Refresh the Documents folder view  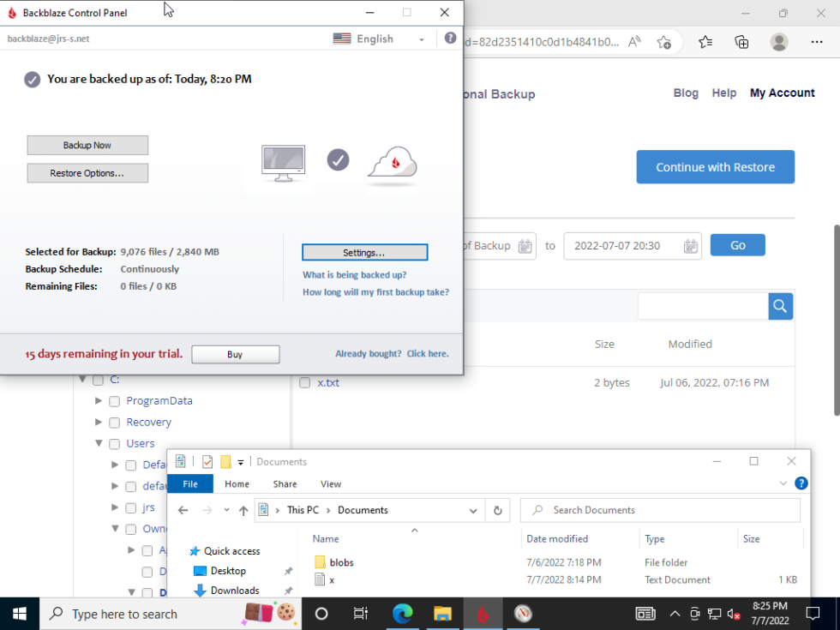498,509
